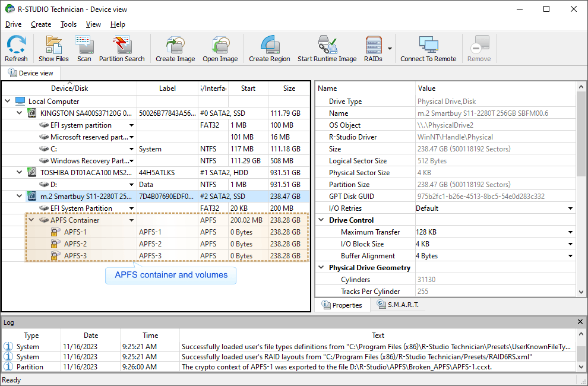
Task: Click the Windows Recovery Partition disk icon
Action: click(x=45, y=160)
